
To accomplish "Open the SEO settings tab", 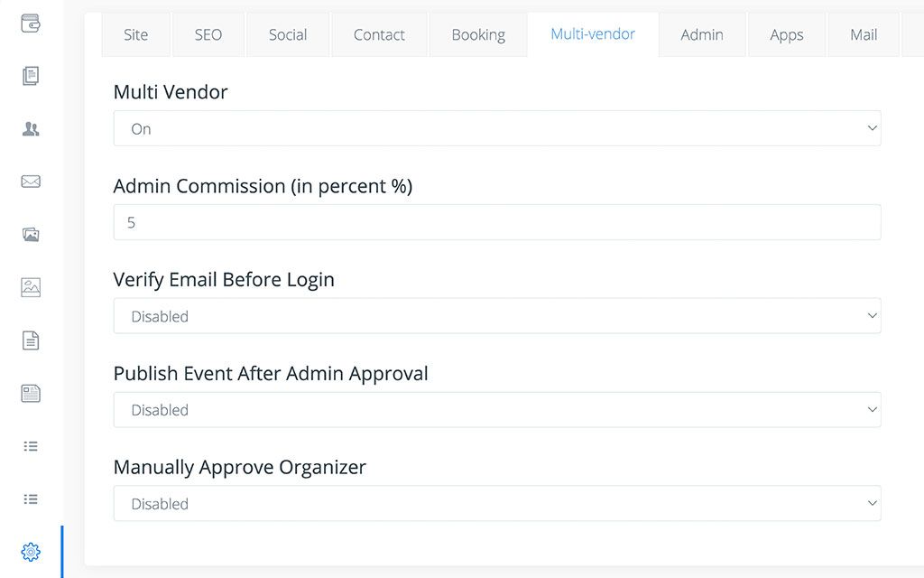I will tap(208, 34).
